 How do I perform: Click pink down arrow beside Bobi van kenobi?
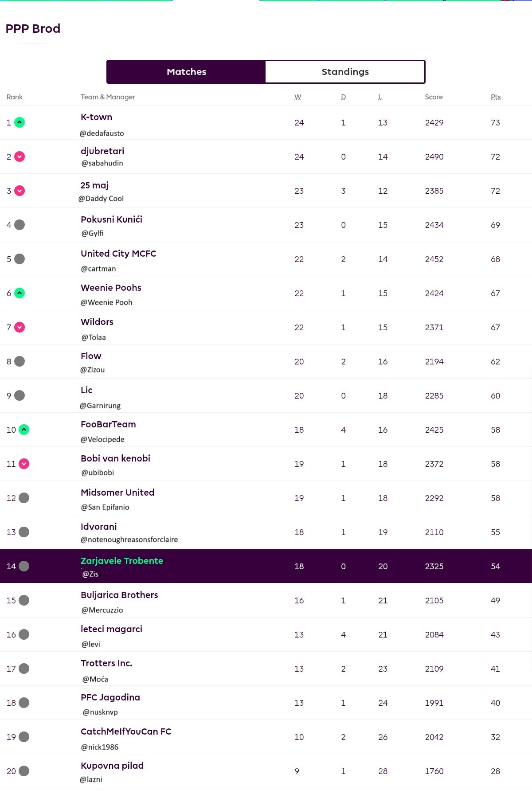(24, 464)
